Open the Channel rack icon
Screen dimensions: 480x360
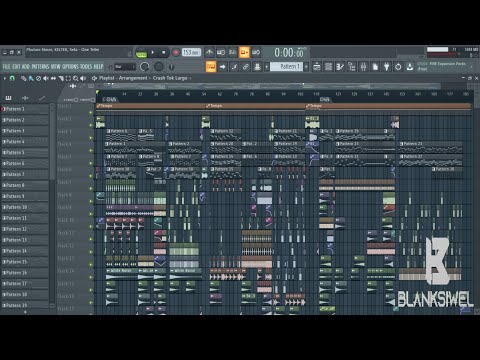[x=328, y=67]
